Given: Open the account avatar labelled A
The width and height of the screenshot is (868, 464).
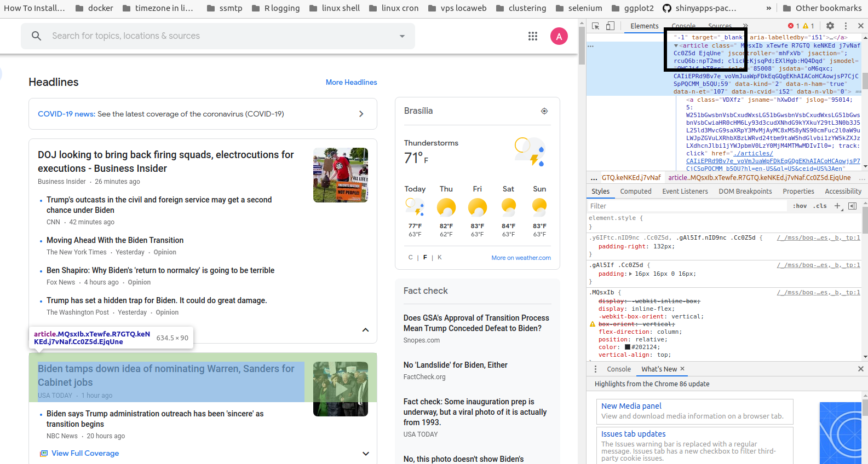Looking at the screenshot, I should (559, 36).
